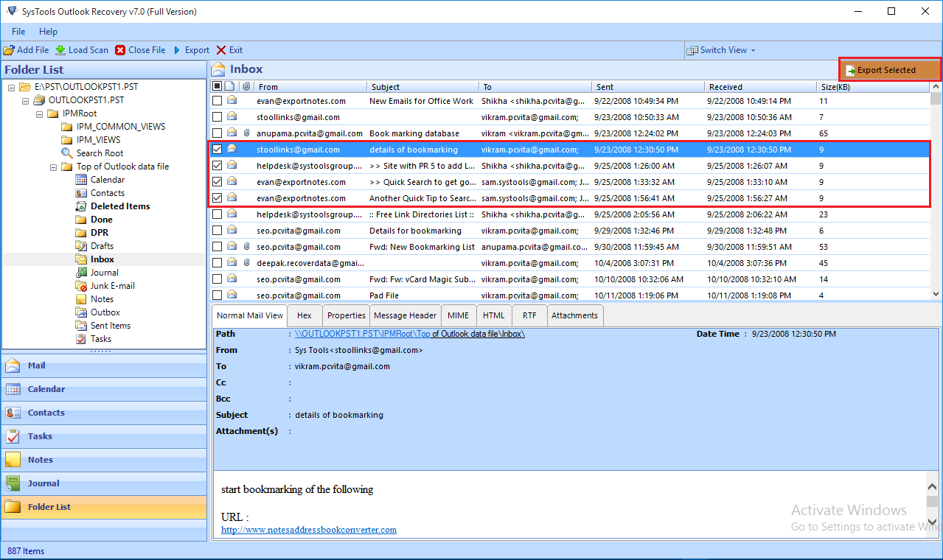The image size is (943, 560).
Task: Click the OUTLOOKPST1.PST path link
Action: pos(409,334)
